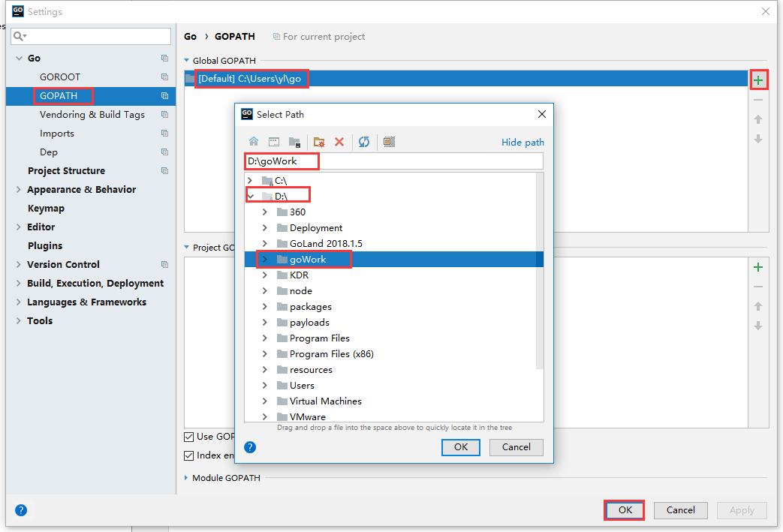Confirm path with Select Path OK button
Image resolution: width=783 pixels, height=532 pixels.
(x=460, y=447)
